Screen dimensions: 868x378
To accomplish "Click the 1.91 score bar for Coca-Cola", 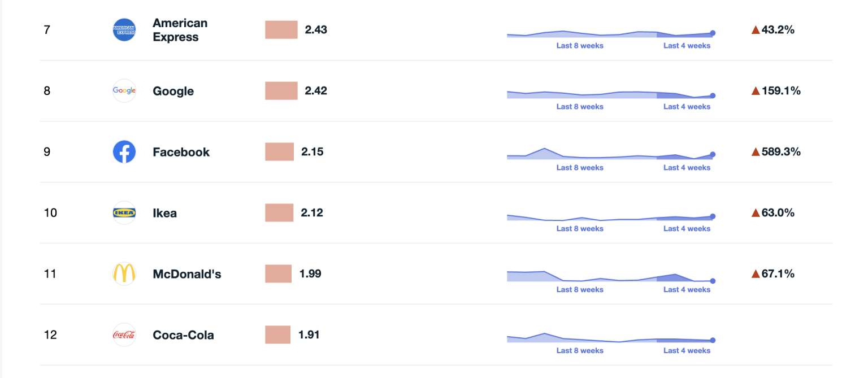I will 277,334.
